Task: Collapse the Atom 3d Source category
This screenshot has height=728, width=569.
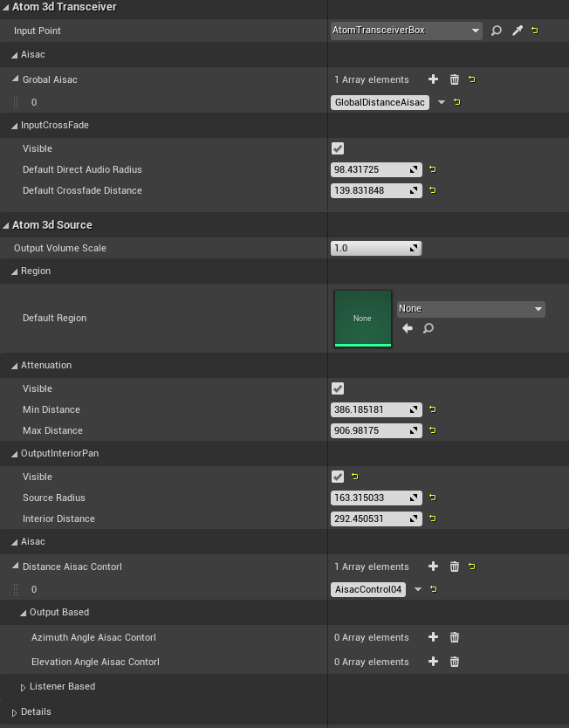Action: 7,225
